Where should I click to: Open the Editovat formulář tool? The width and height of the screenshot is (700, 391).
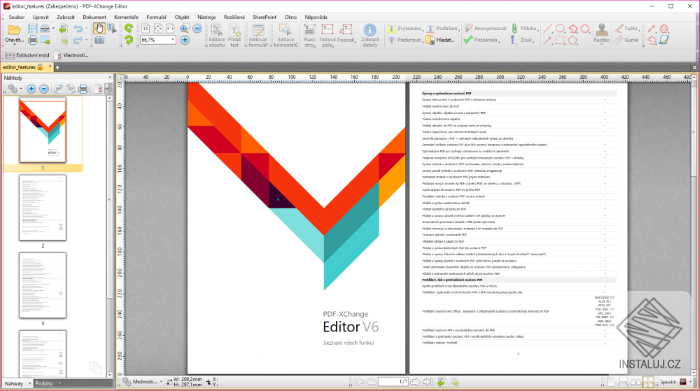click(258, 36)
